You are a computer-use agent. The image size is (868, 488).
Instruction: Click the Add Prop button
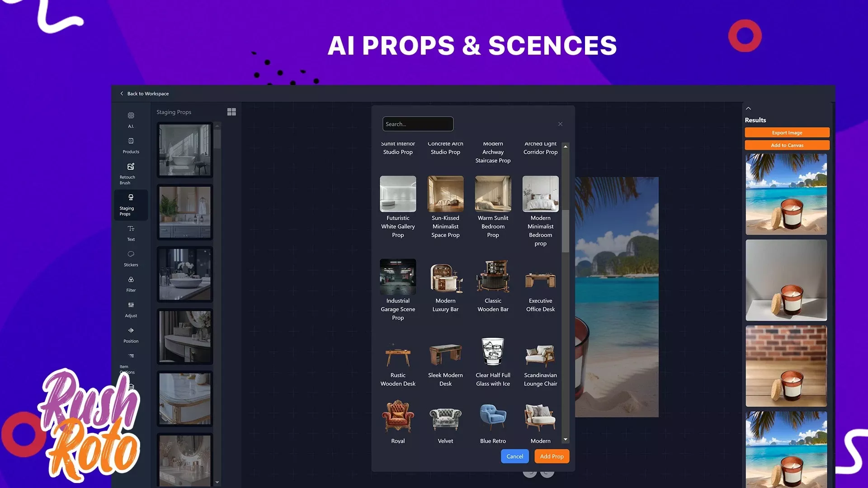552,456
